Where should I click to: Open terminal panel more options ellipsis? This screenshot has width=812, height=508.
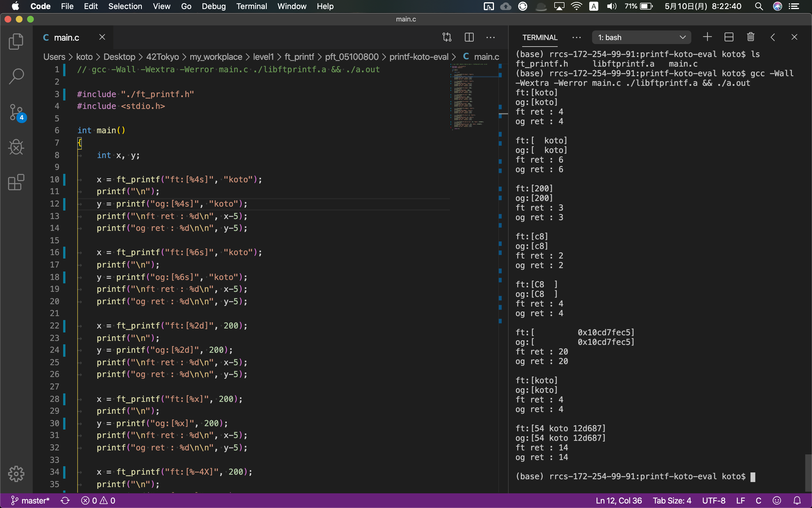pyautogui.click(x=577, y=37)
